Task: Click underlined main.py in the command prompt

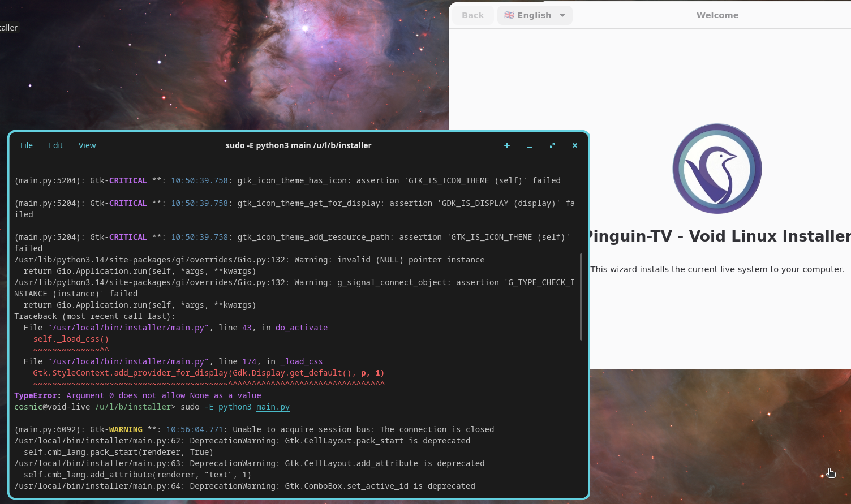Action: pos(273,407)
